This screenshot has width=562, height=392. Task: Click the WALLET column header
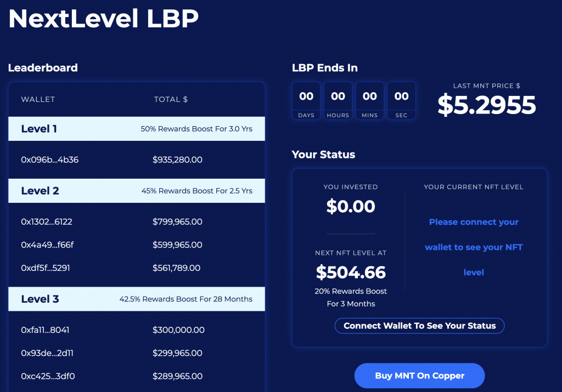click(x=38, y=99)
